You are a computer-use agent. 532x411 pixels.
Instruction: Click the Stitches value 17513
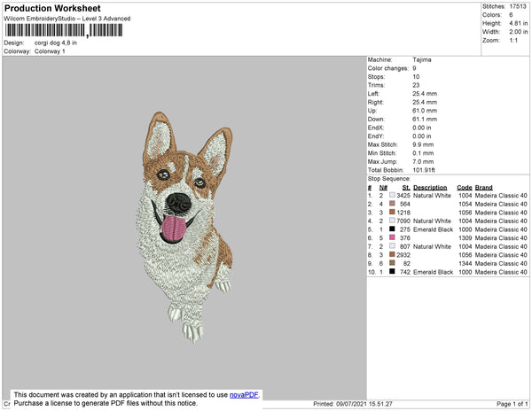pos(518,6)
